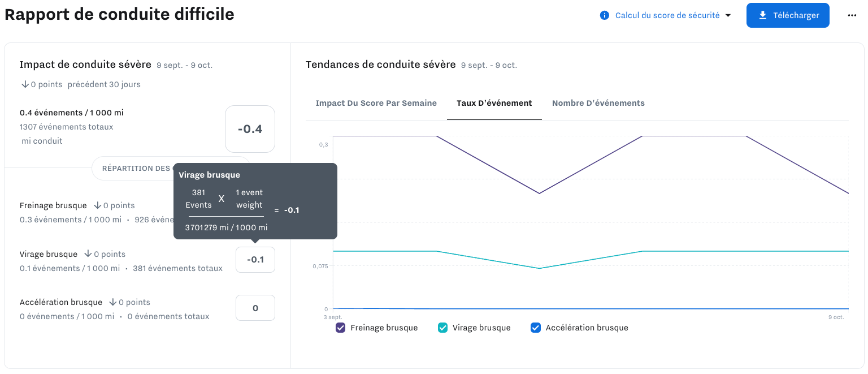Click the Répartition des button
The height and width of the screenshot is (374, 868).
(136, 168)
